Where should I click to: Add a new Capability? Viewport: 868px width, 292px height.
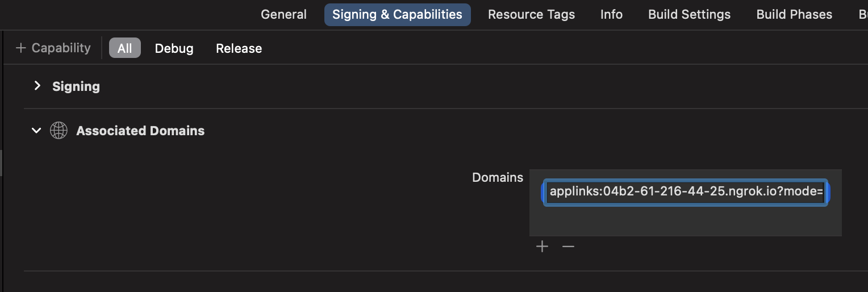pos(53,48)
